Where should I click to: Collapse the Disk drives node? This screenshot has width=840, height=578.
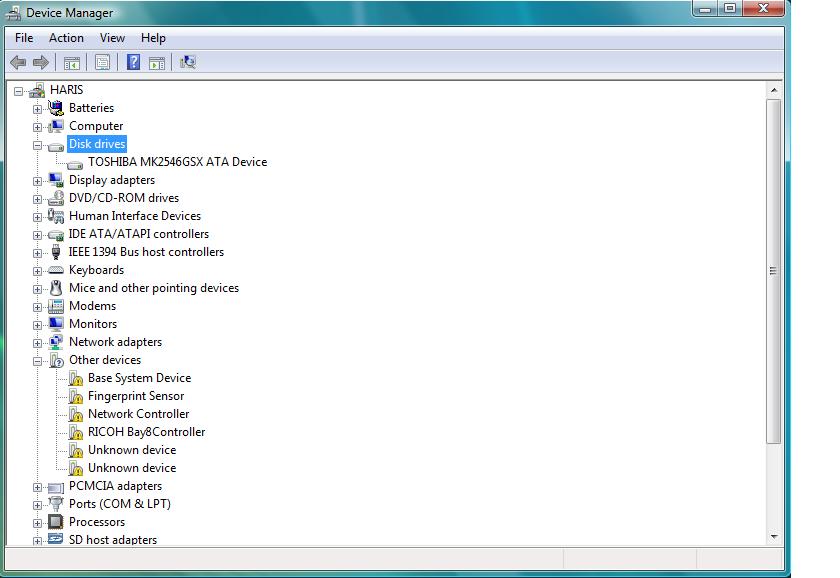point(38,145)
